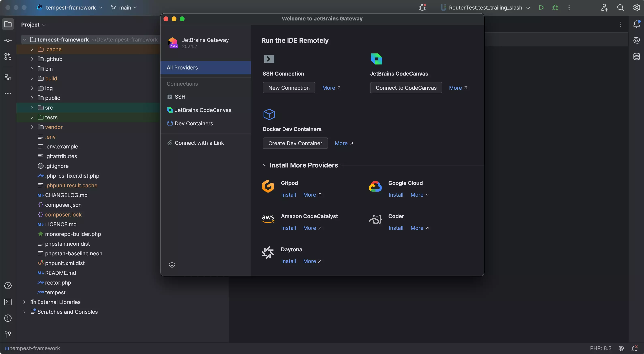This screenshot has width=644, height=354.
Task: Open the Terminal tool window
Action: pos(8,302)
